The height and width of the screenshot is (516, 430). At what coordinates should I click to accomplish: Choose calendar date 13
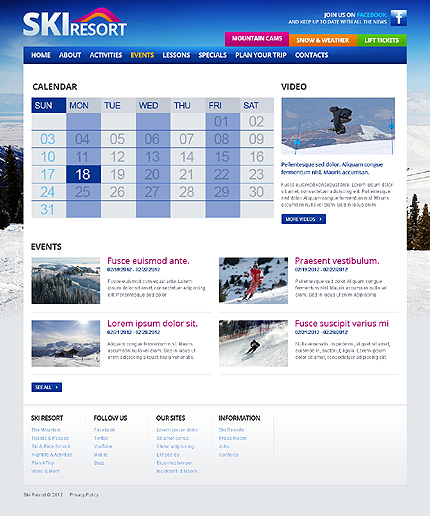tap(153, 157)
